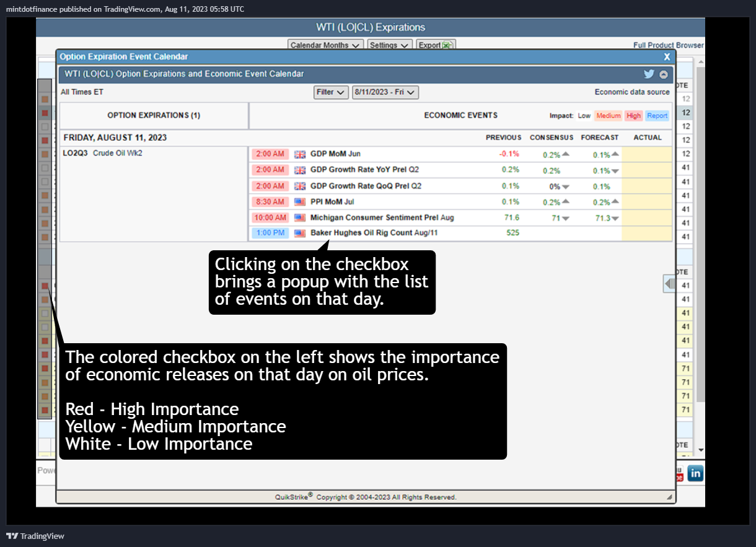Click the US flag beside Michigan Consumer Sentiment
The width and height of the screenshot is (756, 547).
300,217
